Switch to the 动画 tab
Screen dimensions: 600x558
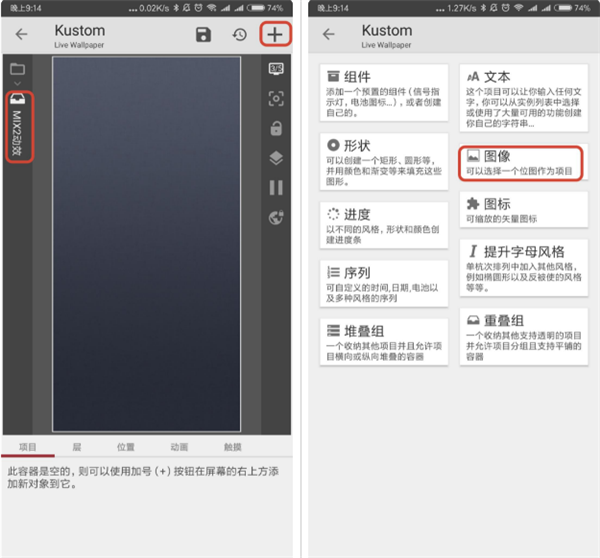point(179,447)
